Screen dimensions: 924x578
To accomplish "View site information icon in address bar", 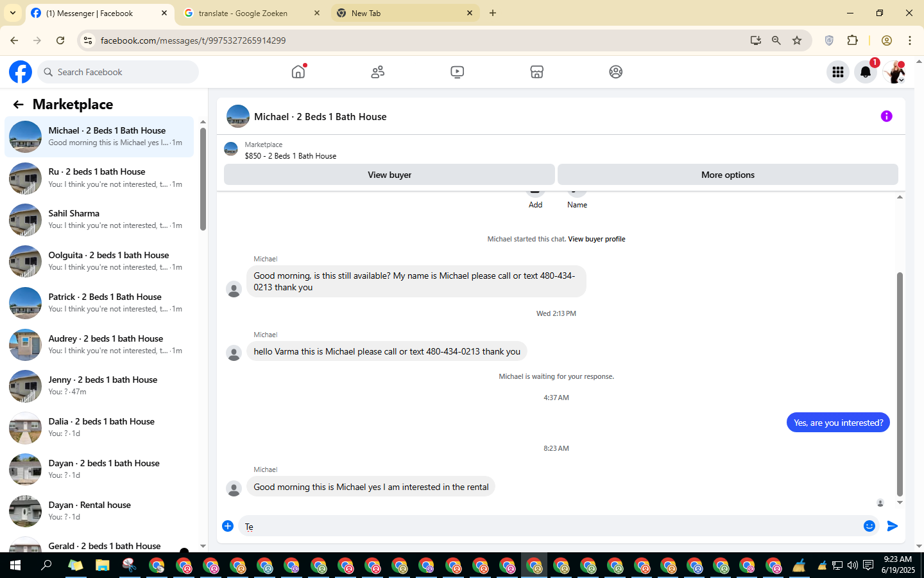I will [x=88, y=40].
